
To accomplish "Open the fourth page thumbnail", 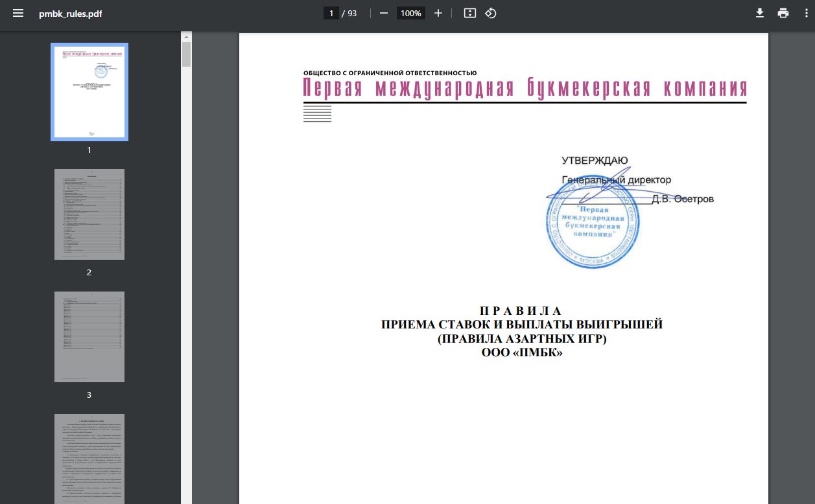I will (x=89, y=459).
